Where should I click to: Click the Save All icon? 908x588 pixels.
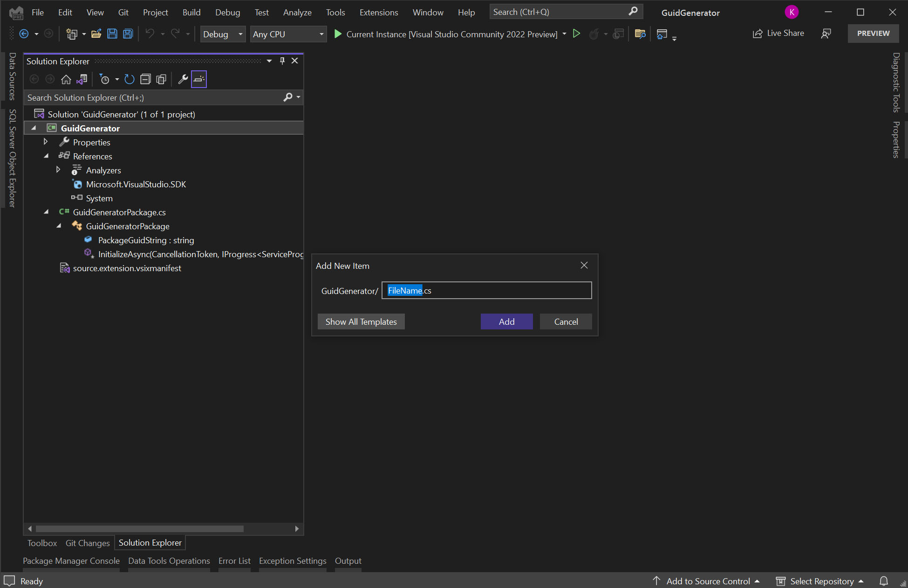[128, 34]
